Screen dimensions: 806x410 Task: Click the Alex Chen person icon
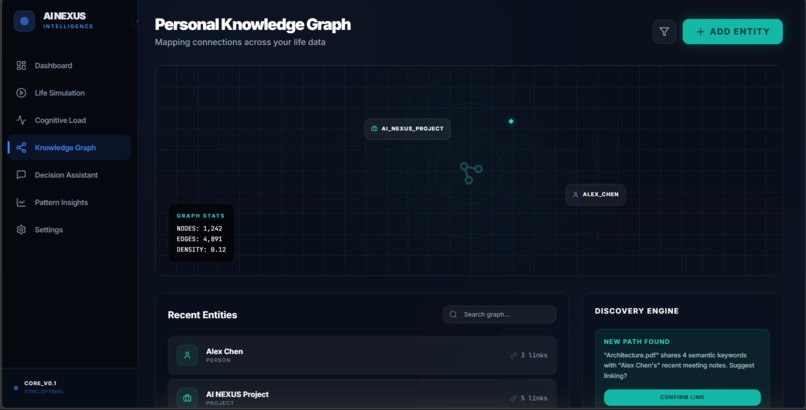click(187, 355)
